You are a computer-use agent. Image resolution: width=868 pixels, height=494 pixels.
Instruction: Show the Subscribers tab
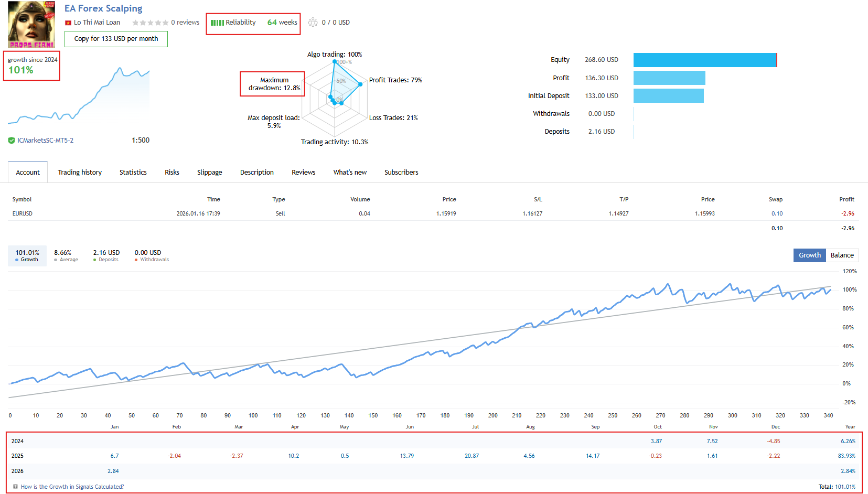coord(401,172)
